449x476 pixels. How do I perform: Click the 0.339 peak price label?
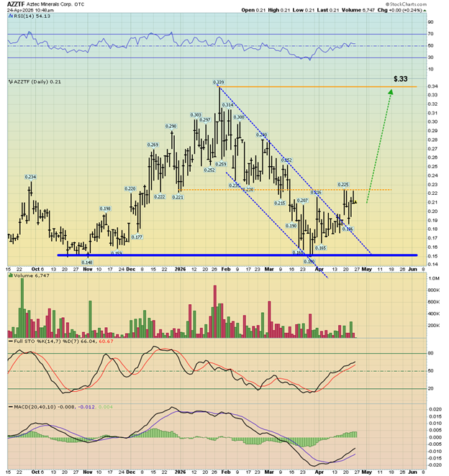tap(219, 83)
